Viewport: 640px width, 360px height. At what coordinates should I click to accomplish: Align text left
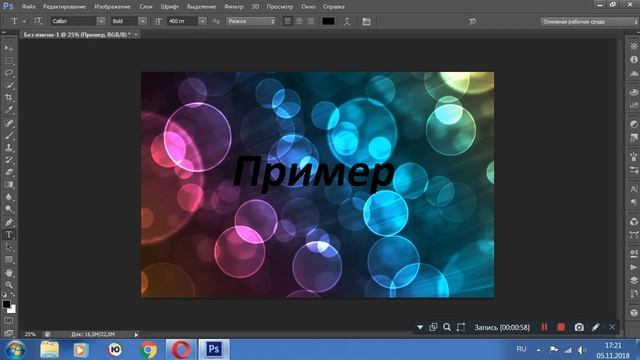coord(288,21)
